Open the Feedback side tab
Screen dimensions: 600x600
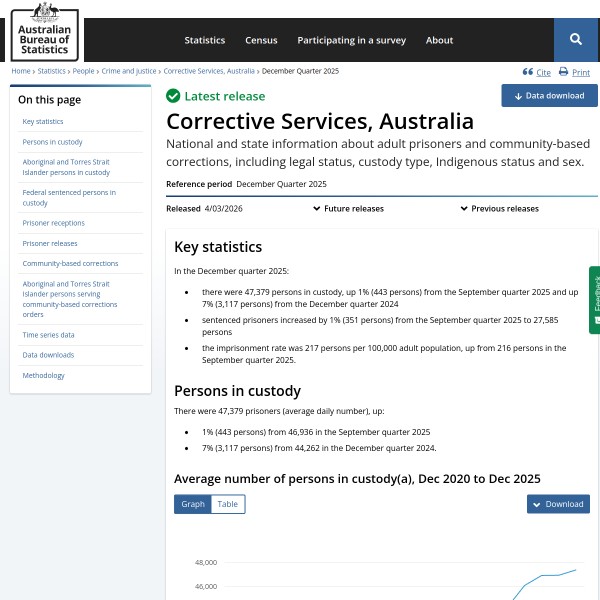pos(594,300)
